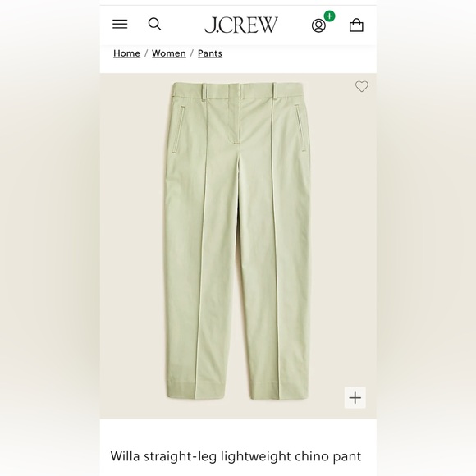Open the shopping bag icon
This screenshot has height=476, width=476.
(x=356, y=25)
